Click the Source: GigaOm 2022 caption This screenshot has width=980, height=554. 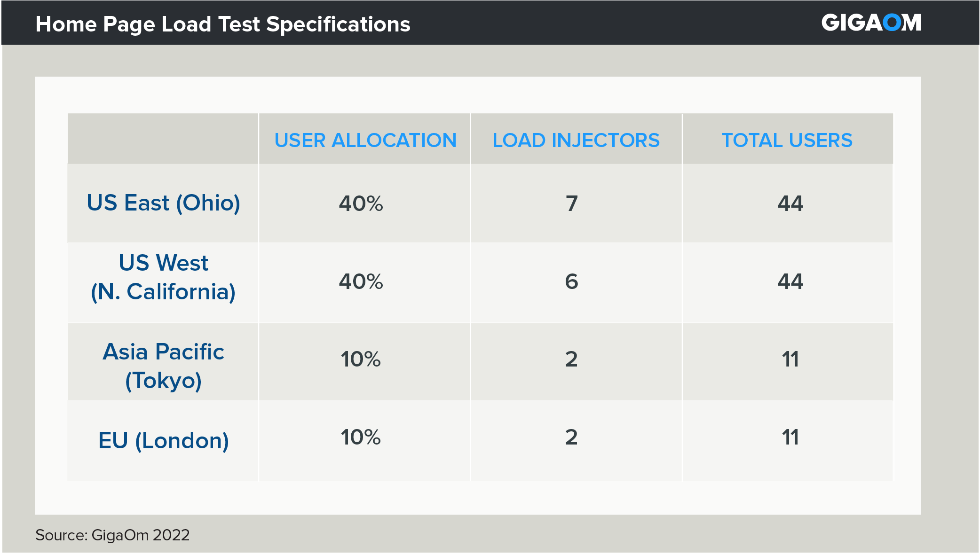112,535
